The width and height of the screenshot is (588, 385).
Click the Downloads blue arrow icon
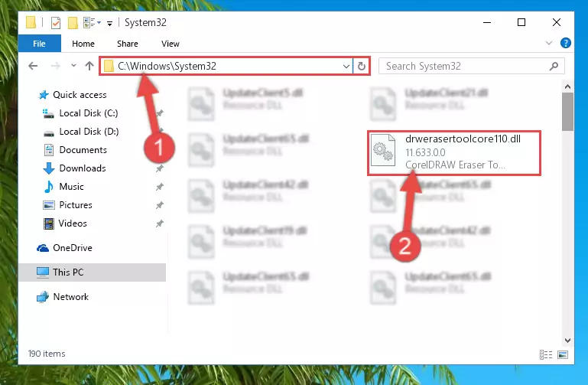pyautogui.click(x=49, y=168)
